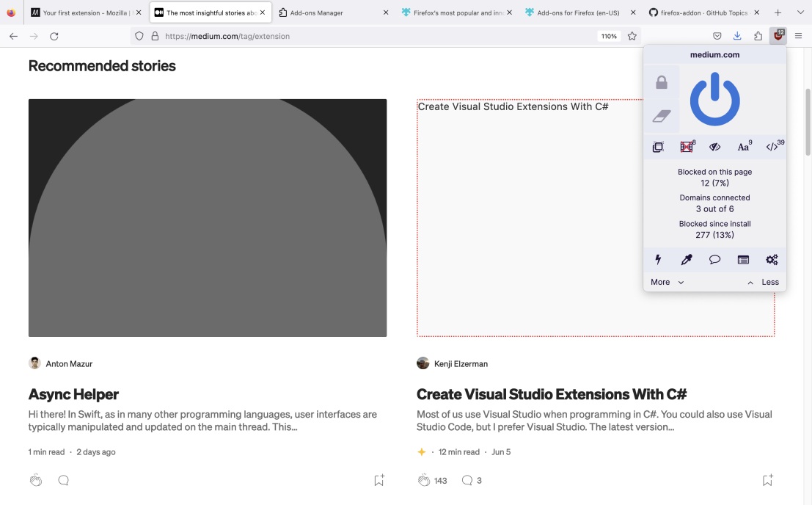Clap for Async Helper story
The image size is (812, 505).
36,480
